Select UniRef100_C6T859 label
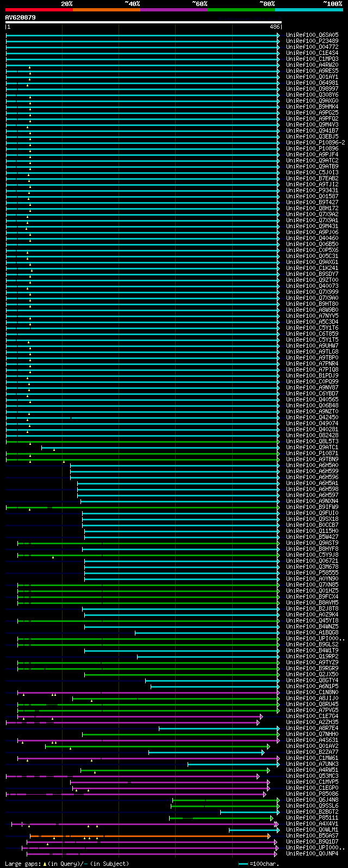348x868 pixels. (x=312, y=334)
